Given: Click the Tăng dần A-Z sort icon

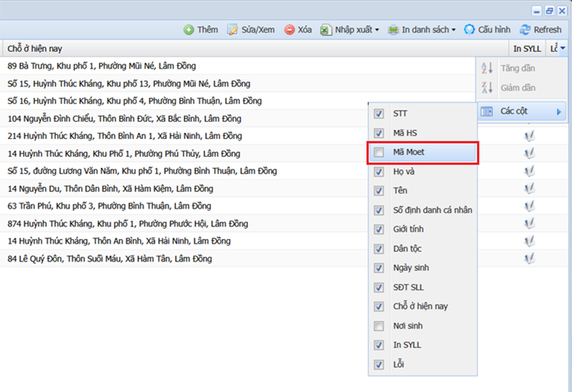Looking at the screenshot, I should click(487, 68).
